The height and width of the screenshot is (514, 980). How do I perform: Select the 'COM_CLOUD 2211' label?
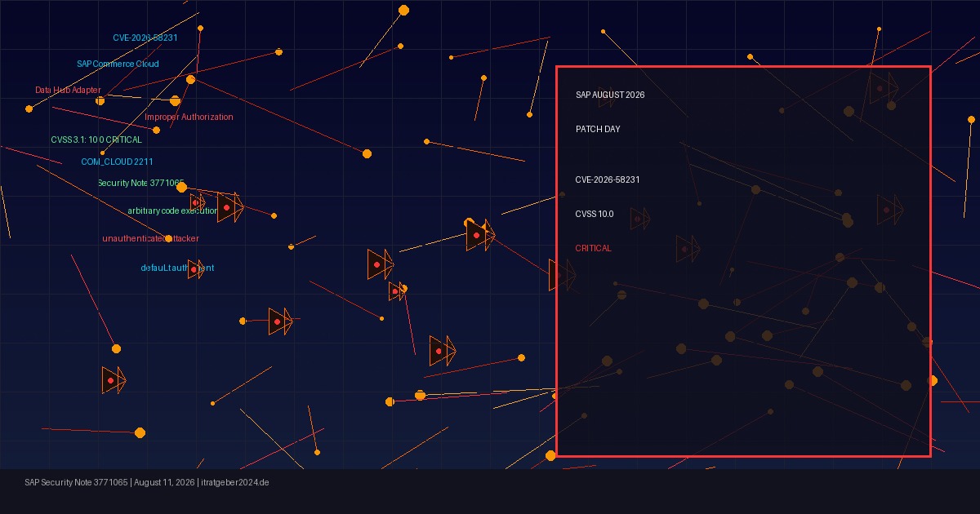(x=117, y=162)
